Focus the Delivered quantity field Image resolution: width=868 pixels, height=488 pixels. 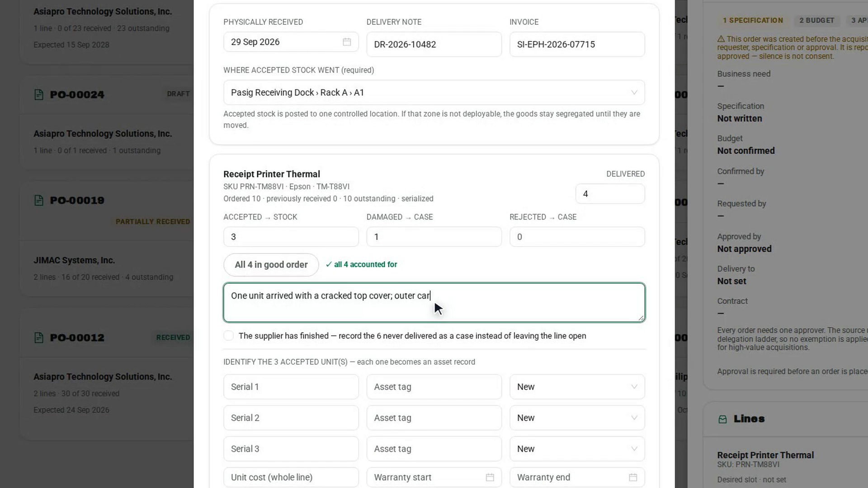pyautogui.click(x=610, y=194)
